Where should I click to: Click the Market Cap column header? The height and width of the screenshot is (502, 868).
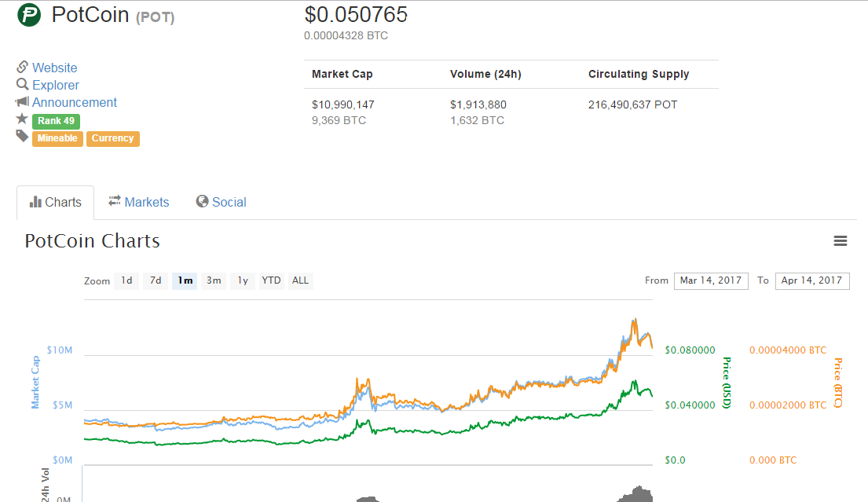coord(342,74)
